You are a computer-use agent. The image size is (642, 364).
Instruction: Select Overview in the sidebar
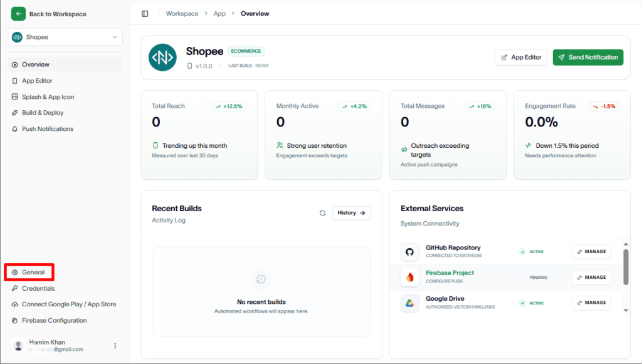tap(65, 65)
